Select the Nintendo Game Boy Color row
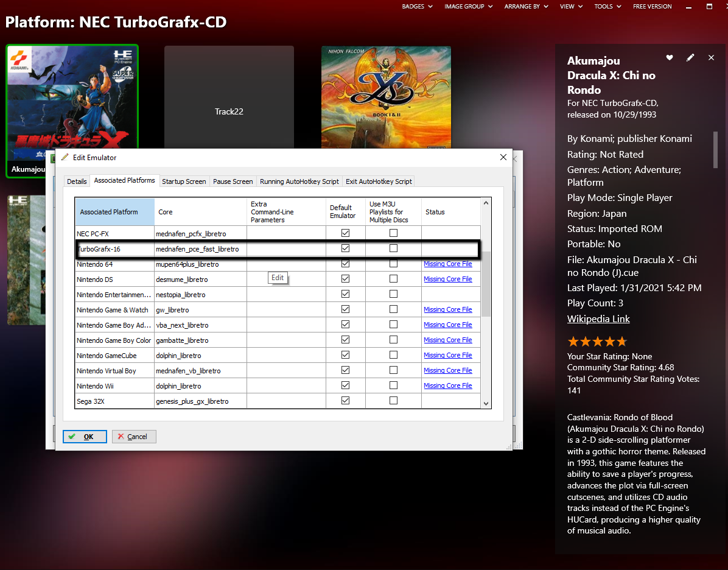This screenshot has height=570, width=728. click(278, 340)
